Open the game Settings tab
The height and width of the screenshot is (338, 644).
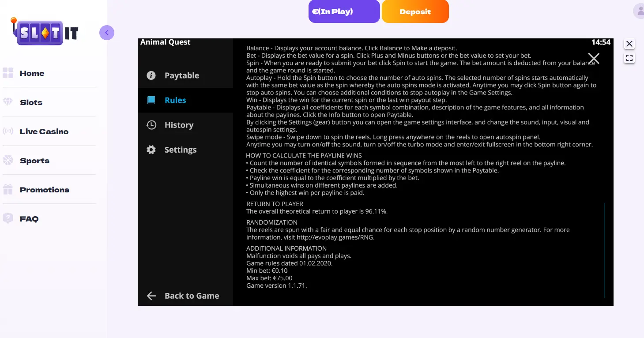click(185, 150)
